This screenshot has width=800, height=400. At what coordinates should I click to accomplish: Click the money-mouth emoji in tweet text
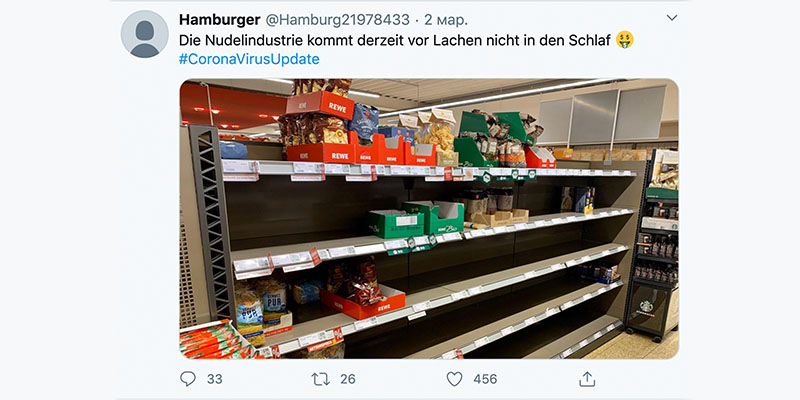tap(624, 40)
